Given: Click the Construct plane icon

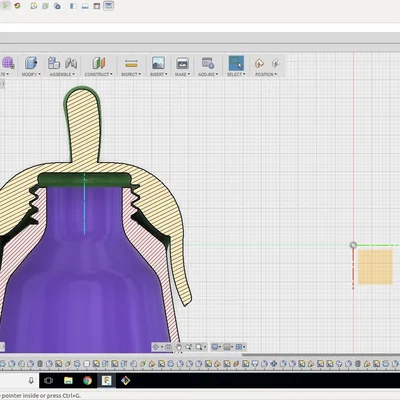Looking at the screenshot, I should pyautogui.click(x=99, y=63).
